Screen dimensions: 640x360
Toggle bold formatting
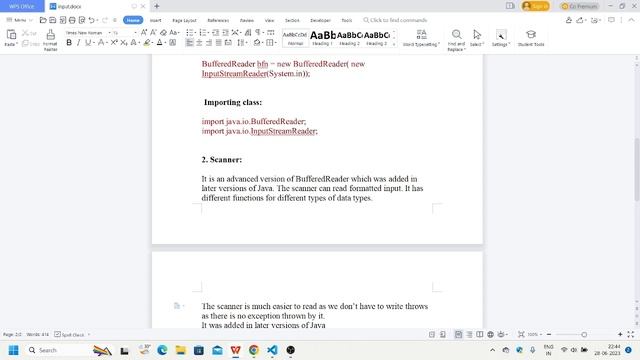[69, 42]
